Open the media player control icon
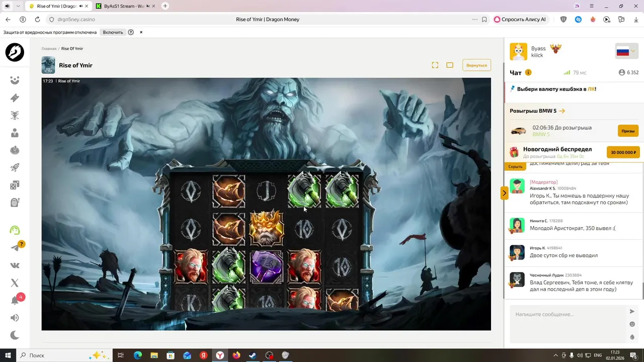Image resolution: width=644 pixels, height=362 pixels. [x=607, y=20]
